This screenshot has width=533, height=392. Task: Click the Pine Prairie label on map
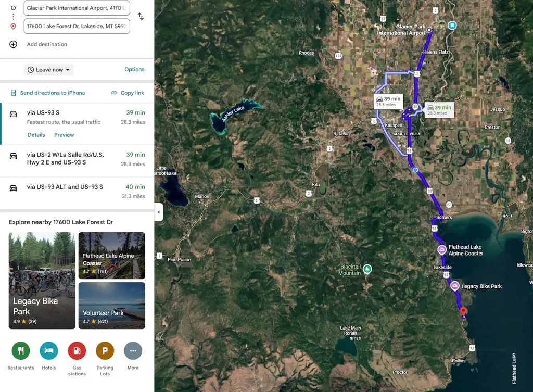[x=179, y=260]
